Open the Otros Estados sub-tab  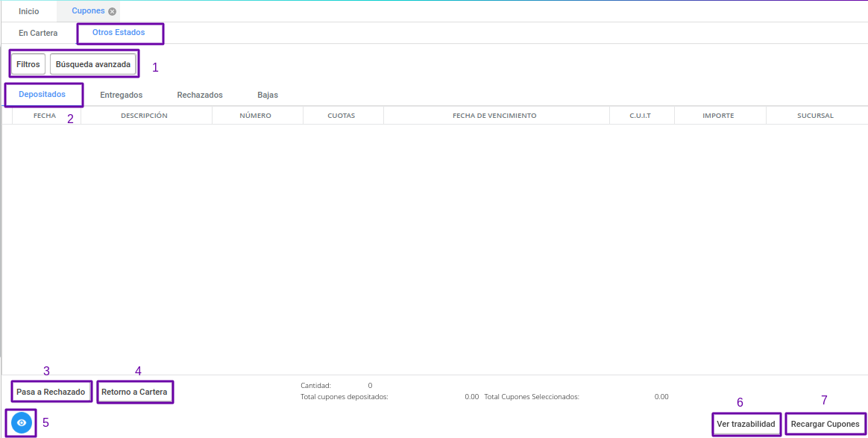[119, 33]
